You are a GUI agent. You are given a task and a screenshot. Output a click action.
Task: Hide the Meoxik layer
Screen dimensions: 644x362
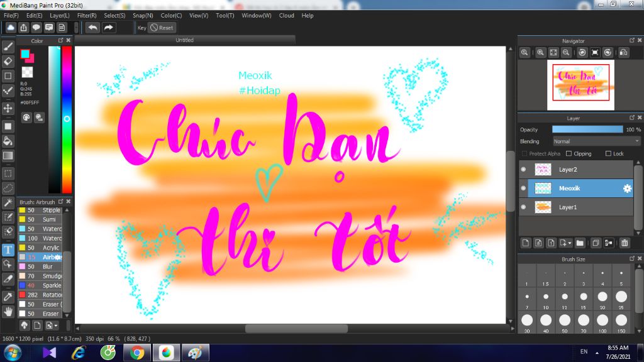(523, 189)
